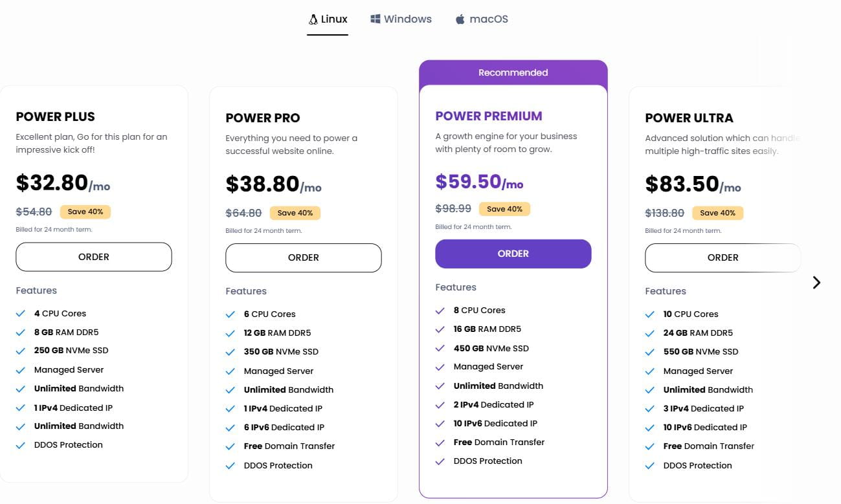Image resolution: width=841 pixels, height=504 pixels.
Task: Select the Apple macOS icon
Action: click(460, 19)
